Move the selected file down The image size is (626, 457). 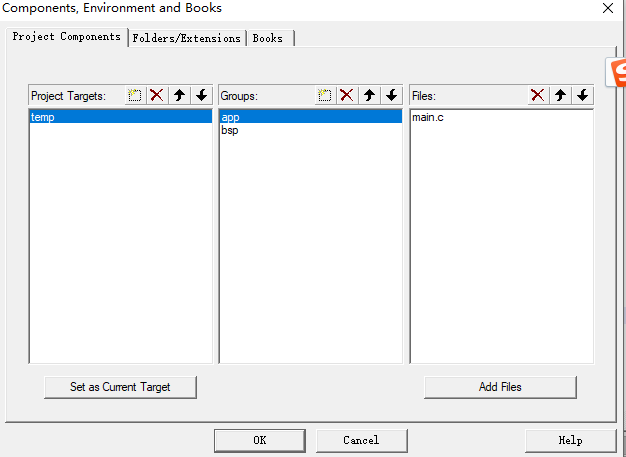pyautogui.click(x=583, y=95)
